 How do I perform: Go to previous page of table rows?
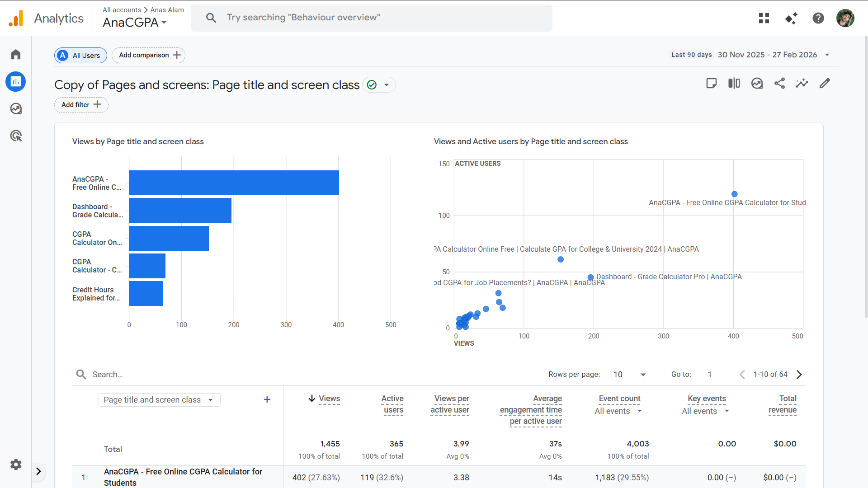(742, 375)
